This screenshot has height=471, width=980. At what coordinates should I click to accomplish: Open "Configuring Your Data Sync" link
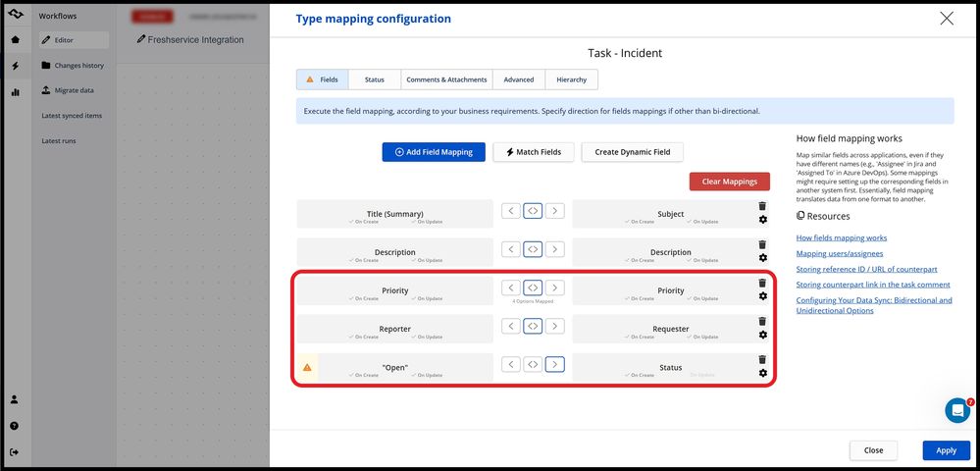pyautogui.click(x=874, y=305)
